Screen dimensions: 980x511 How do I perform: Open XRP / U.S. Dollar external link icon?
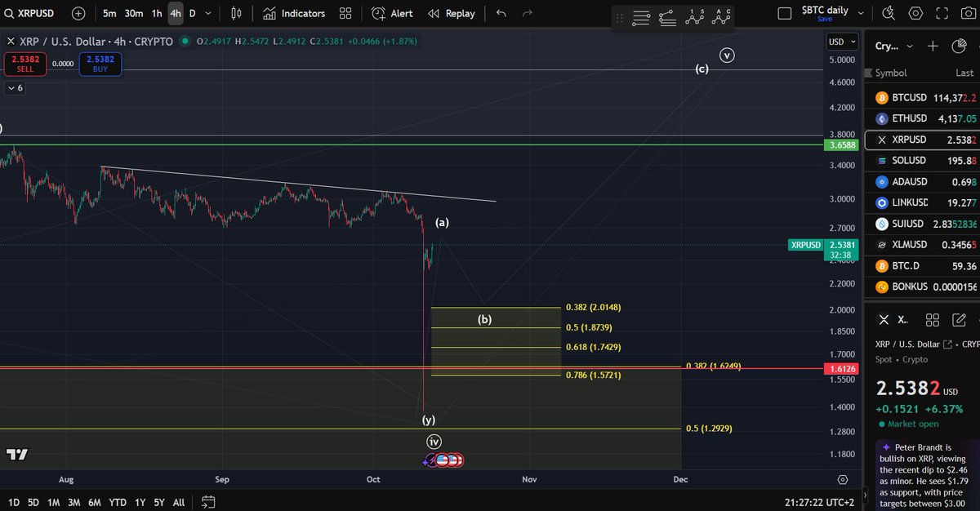pyautogui.click(x=947, y=344)
